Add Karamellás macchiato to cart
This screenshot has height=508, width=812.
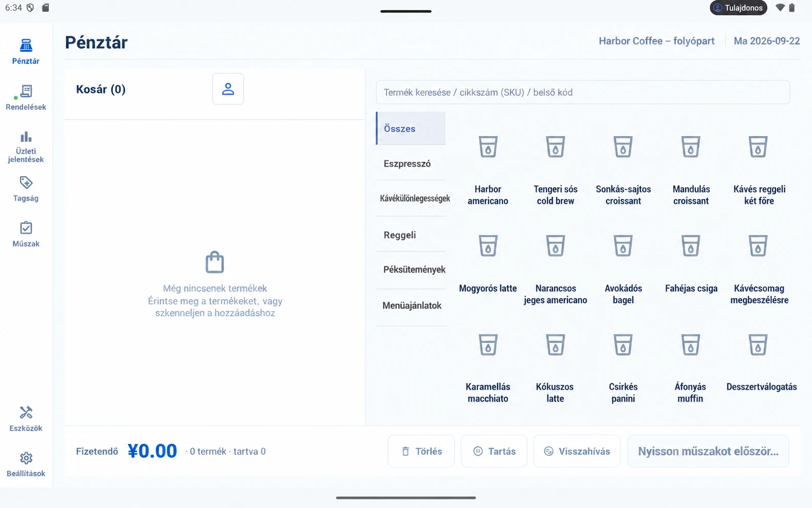pos(488,368)
